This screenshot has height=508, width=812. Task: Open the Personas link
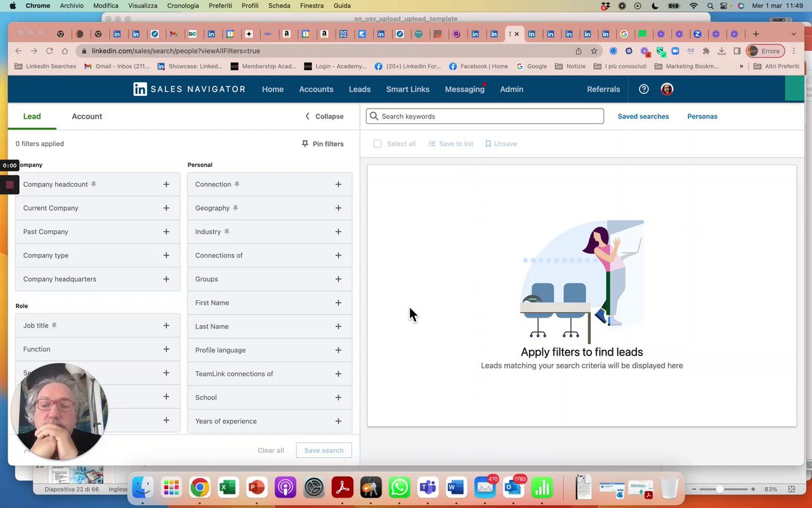pos(702,116)
